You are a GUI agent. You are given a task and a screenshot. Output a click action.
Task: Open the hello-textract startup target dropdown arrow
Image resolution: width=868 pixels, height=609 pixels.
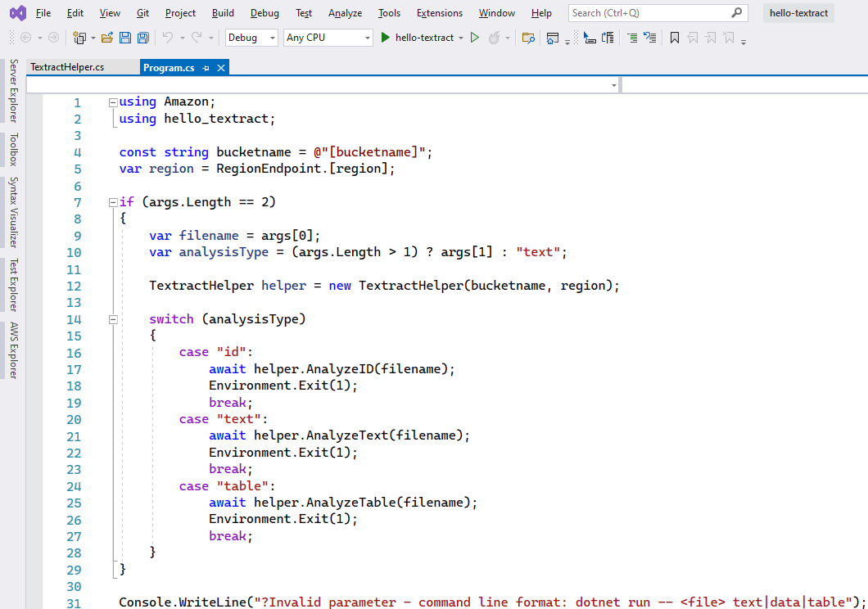tap(460, 38)
